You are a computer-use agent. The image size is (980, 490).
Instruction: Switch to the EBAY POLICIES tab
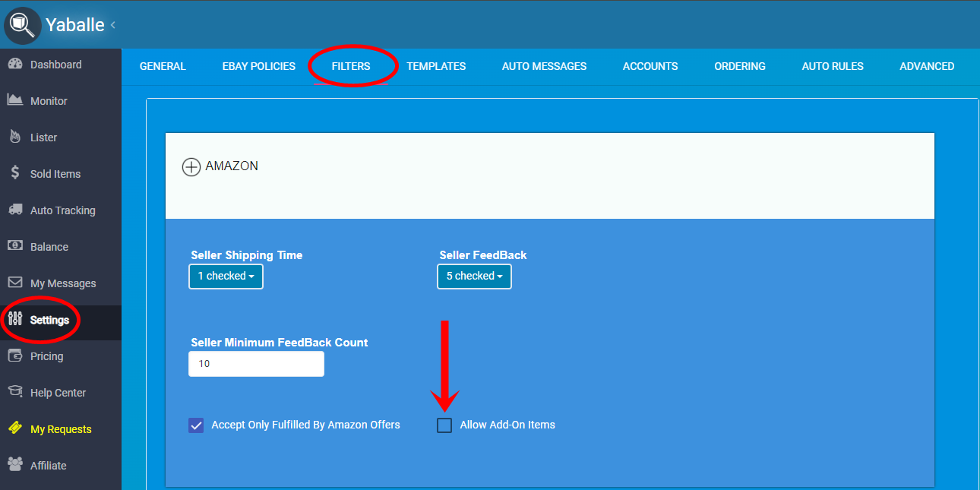click(258, 66)
